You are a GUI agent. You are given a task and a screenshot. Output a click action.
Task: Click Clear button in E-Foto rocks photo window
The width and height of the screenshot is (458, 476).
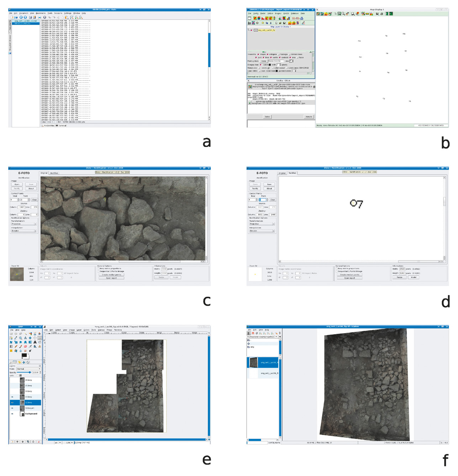pyautogui.click(x=35, y=200)
